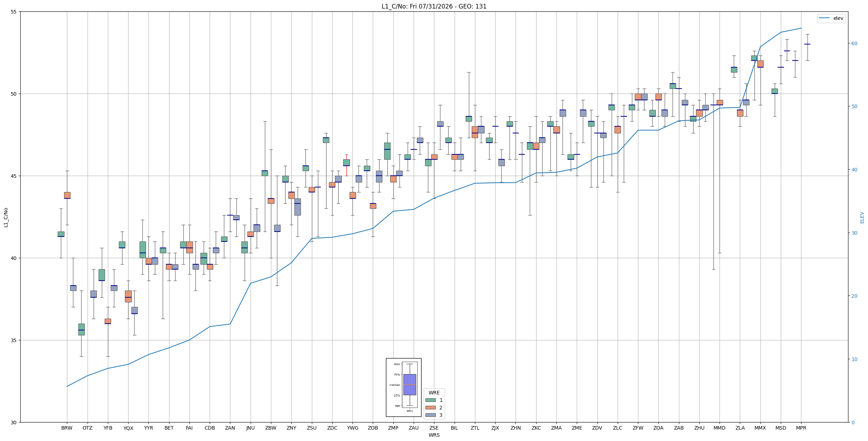Click the 60 tick on right axis
868x441 pixels.
[854, 43]
